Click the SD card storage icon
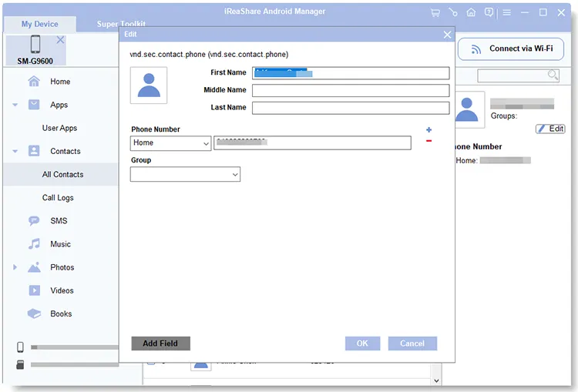Screen dimensions: 578x392 click(20, 364)
